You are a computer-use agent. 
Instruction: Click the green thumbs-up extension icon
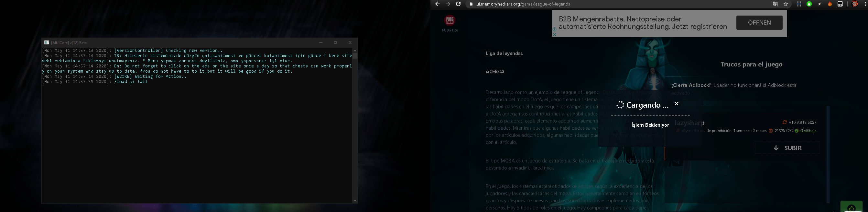pyautogui.click(x=809, y=4)
